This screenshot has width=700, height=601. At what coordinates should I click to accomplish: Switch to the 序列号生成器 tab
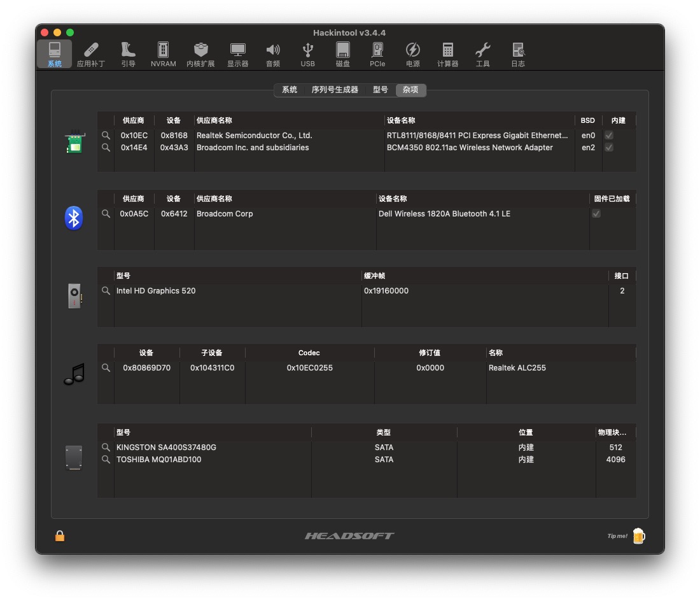coord(335,90)
